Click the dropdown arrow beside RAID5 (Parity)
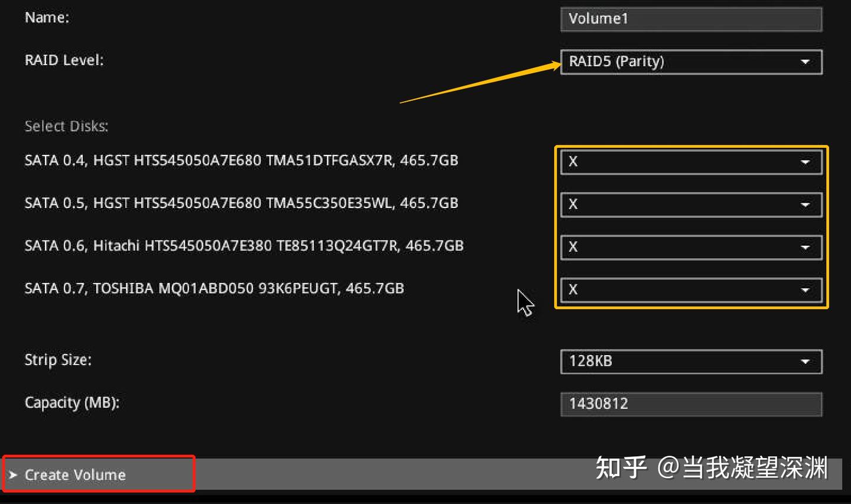Image resolution: width=851 pixels, height=504 pixels. [x=805, y=61]
